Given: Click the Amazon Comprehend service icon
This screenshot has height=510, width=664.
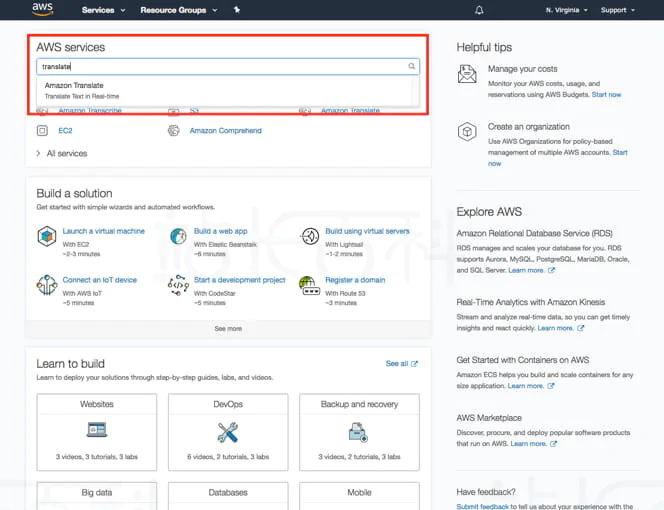Looking at the screenshot, I should click(174, 131).
